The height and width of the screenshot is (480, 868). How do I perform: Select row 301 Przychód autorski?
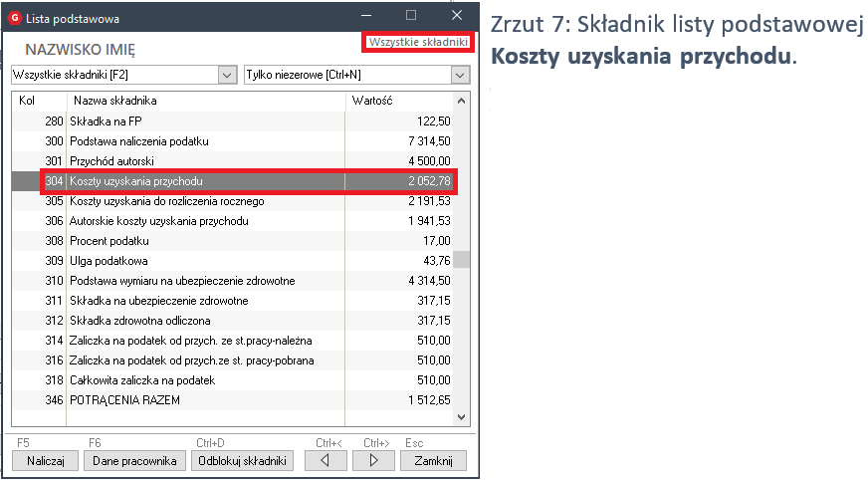pos(233,161)
